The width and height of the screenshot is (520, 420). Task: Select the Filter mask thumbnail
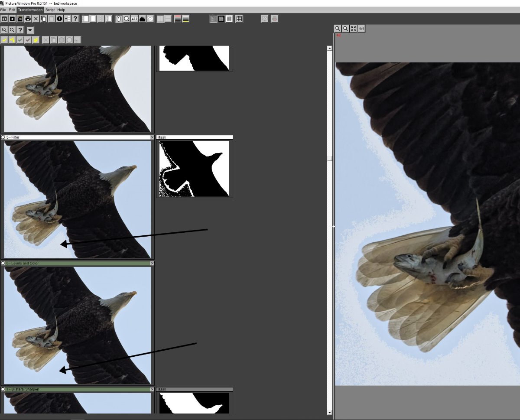tap(194, 169)
